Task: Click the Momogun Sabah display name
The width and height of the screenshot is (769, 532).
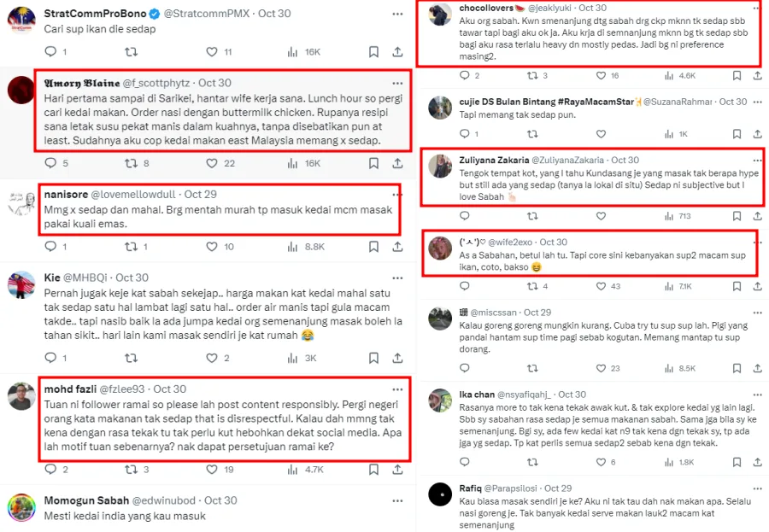Action: 84,500
